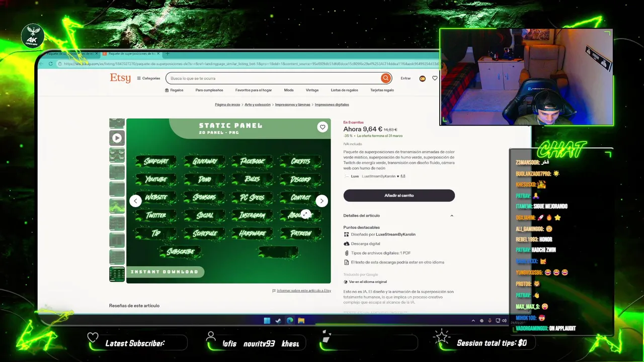Viewport: 644px width, 362px height.
Task: Click the Añadir al carrito button
Action: click(x=399, y=196)
